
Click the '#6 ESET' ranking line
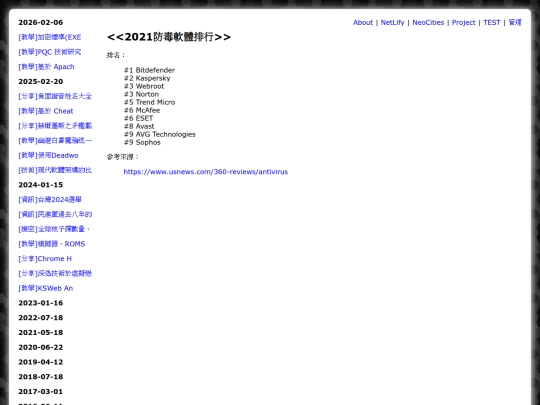point(138,118)
